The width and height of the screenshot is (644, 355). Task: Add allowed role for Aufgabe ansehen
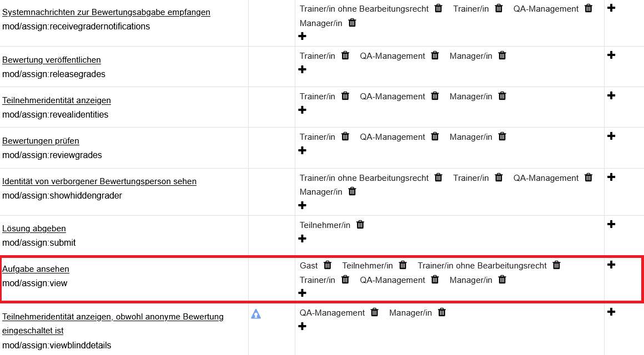[302, 293]
